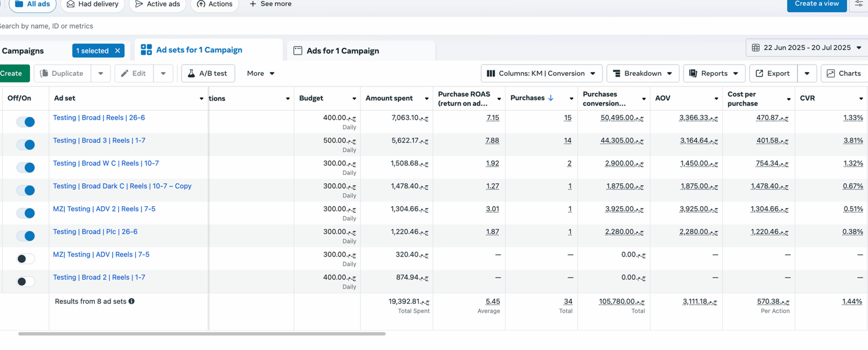Click the horizontal scrollbar under the table

tap(202, 334)
